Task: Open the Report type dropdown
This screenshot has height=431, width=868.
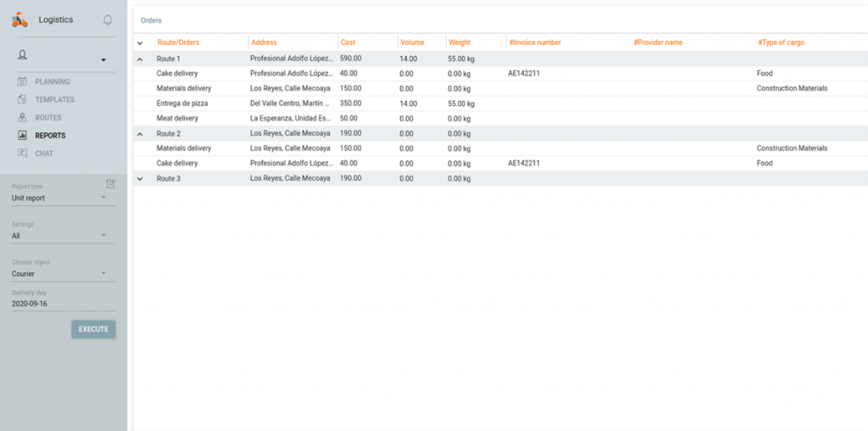Action: click(x=64, y=198)
